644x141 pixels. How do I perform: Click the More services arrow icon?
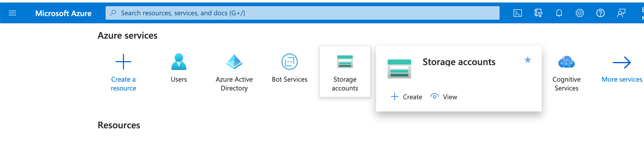(x=622, y=62)
